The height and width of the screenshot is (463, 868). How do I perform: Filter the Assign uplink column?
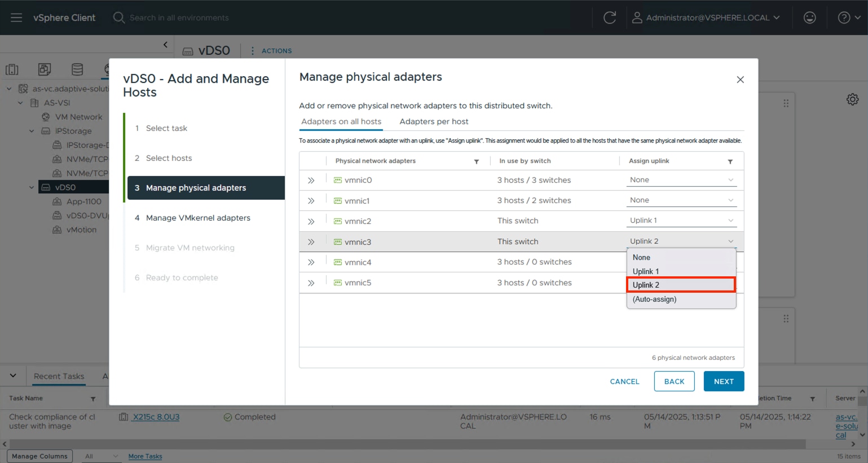point(730,161)
